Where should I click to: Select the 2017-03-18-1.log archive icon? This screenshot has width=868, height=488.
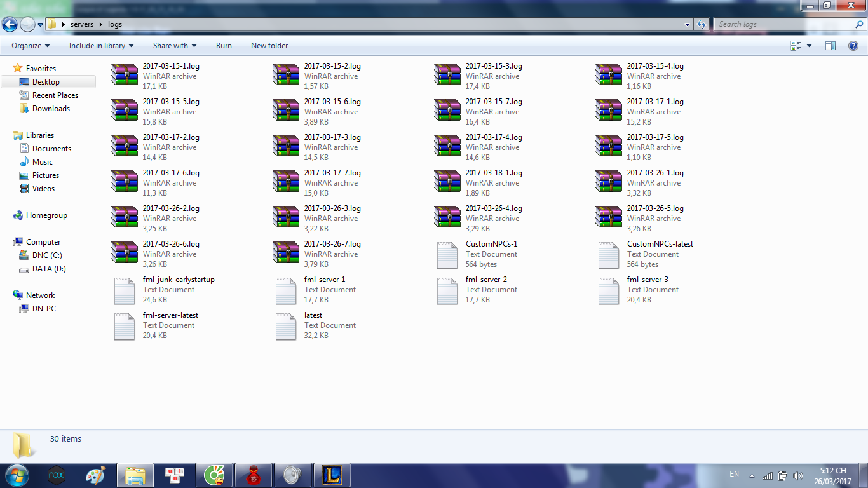447,182
